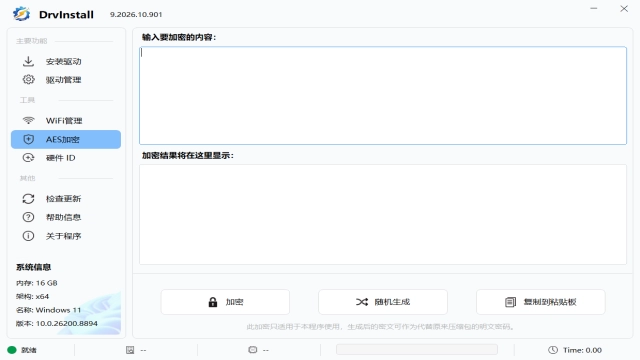Click the 复制到粘贴板 copy button
The width and height of the screenshot is (640, 360).
pyautogui.click(x=541, y=302)
